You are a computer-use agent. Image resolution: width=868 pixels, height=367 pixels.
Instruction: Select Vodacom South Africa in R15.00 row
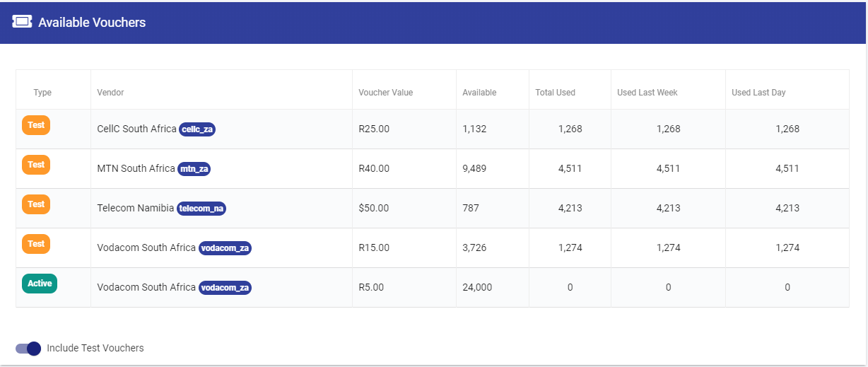pyautogui.click(x=146, y=247)
